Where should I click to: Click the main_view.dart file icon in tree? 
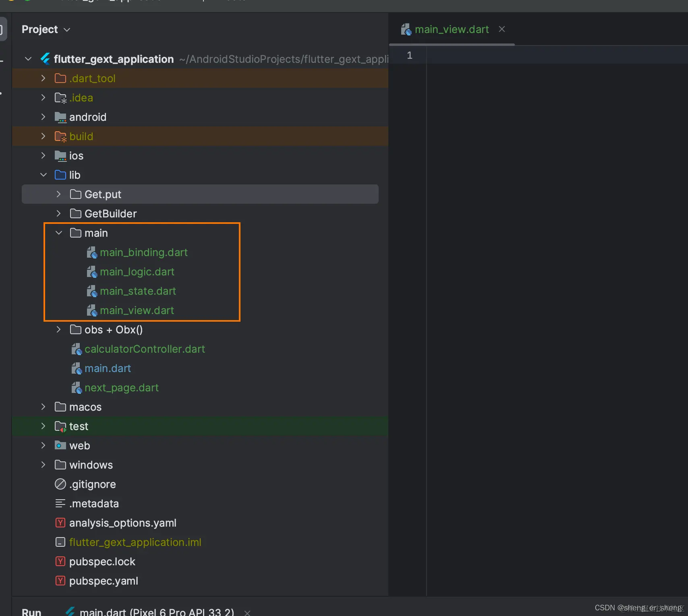click(x=92, y=310)
